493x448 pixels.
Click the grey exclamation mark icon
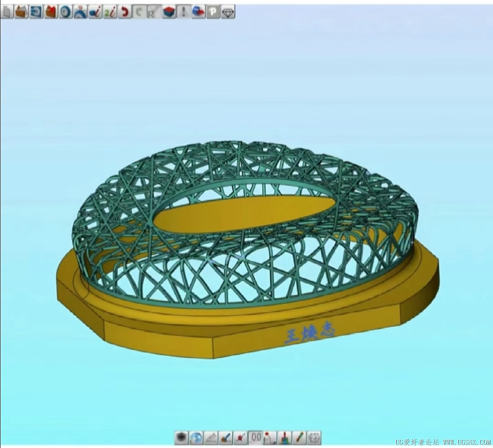click(184, 12)
